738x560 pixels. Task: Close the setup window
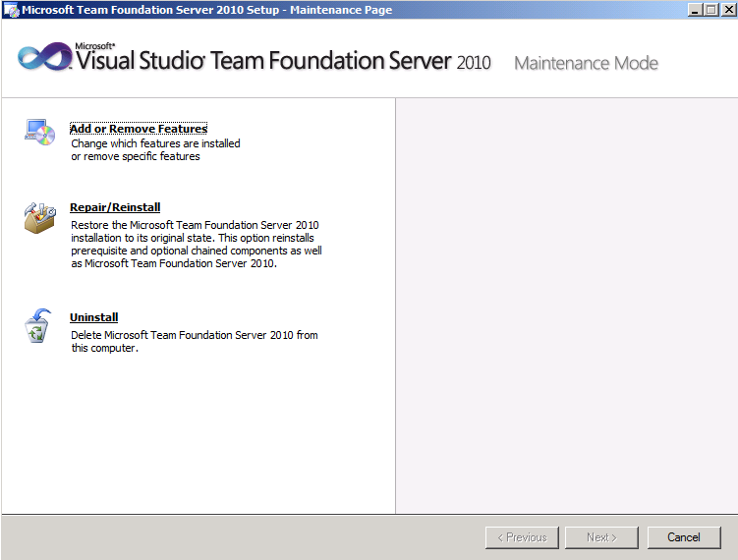point(729,10)
